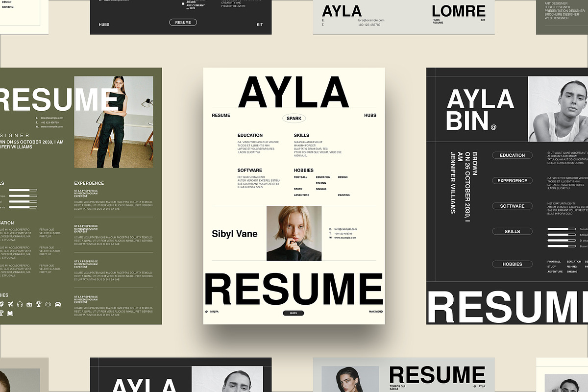Select the EDUCATION pill on the dark resume
The height and width of the screenshot is (392, 588).
coord(512,155)
